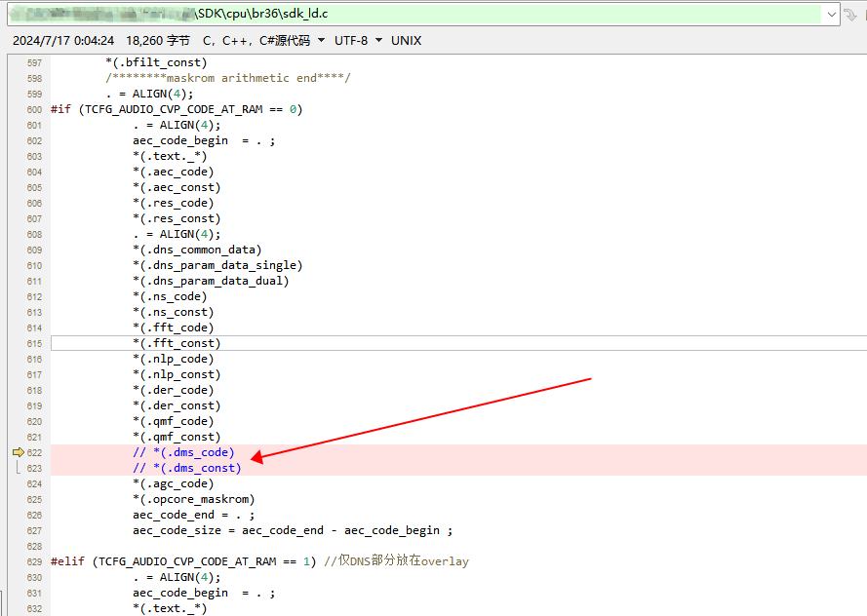The height and width of the screenshot is (616, 867).
Task: Click the *(.der_code) line
Action: click(x=173, y=390)
